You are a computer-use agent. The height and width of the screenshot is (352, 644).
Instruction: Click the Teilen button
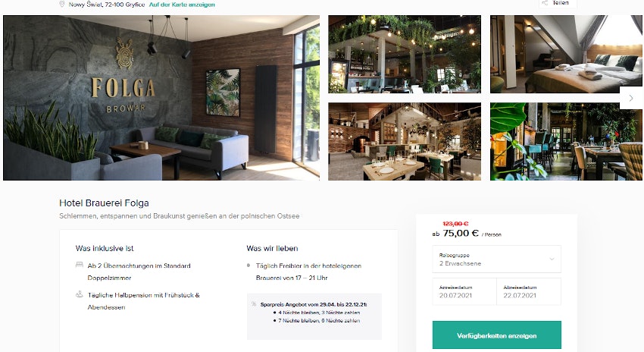(x=558, y=3)
